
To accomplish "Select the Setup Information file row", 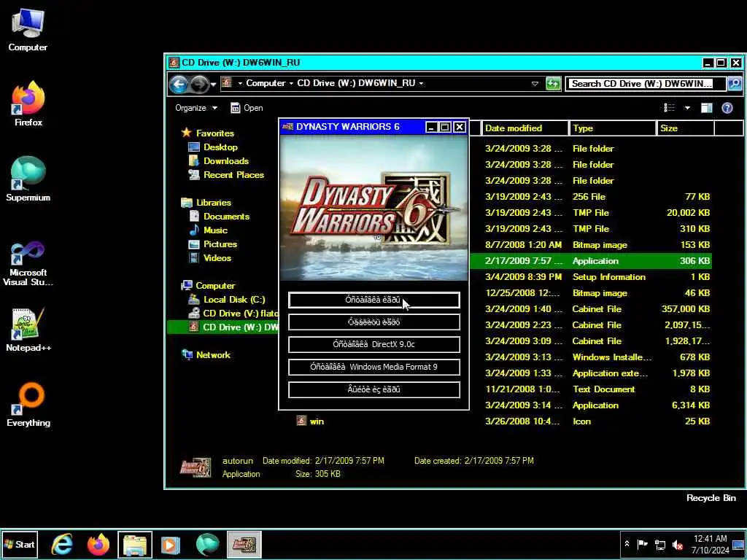I will pyautogui.click(x=591, y=277).
